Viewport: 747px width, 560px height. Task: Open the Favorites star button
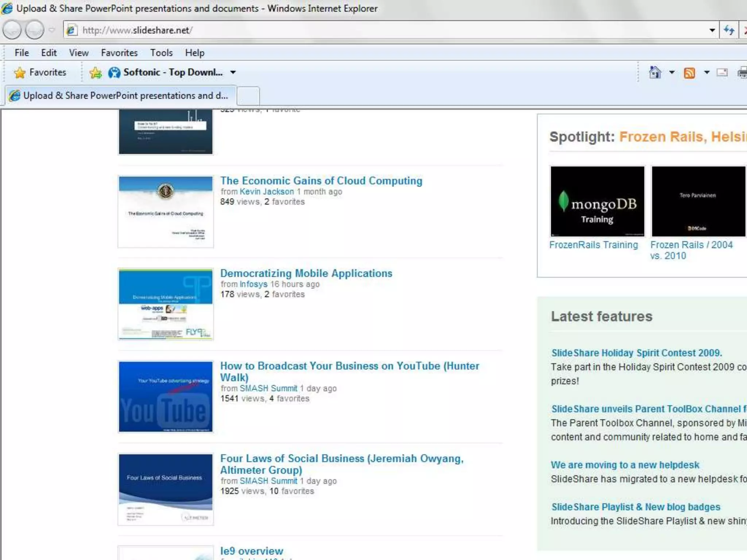coord(40,73)
